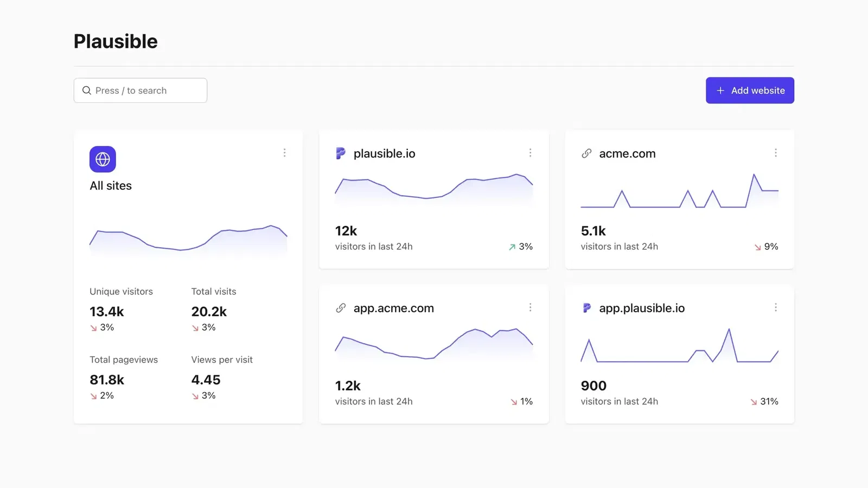Open the acme.com site link
868x488 pixels.
click(627, 153)
